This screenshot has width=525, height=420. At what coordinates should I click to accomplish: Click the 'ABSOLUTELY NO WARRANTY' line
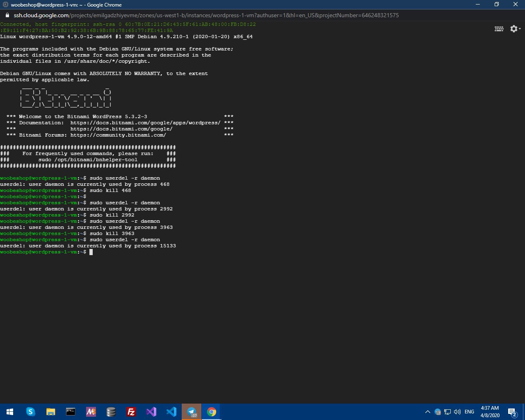point(104,74)
